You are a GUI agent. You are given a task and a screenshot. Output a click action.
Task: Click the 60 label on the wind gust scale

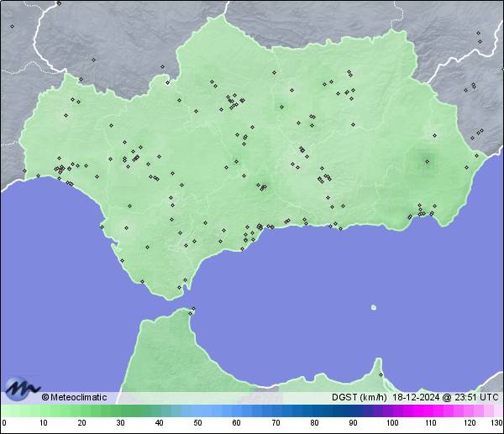point(236,423)
